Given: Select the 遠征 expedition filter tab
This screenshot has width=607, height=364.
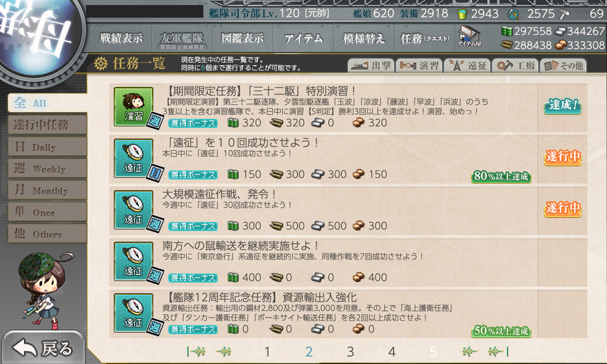Looking at the screenshot, I should point(467,66).
